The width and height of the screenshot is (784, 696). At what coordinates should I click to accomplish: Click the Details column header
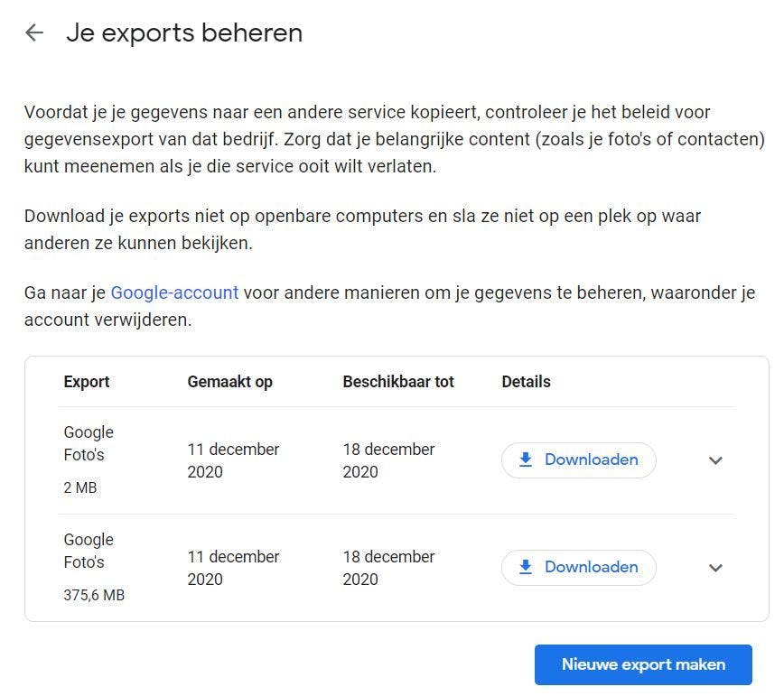pyautogui.click(x=526, y=382)
